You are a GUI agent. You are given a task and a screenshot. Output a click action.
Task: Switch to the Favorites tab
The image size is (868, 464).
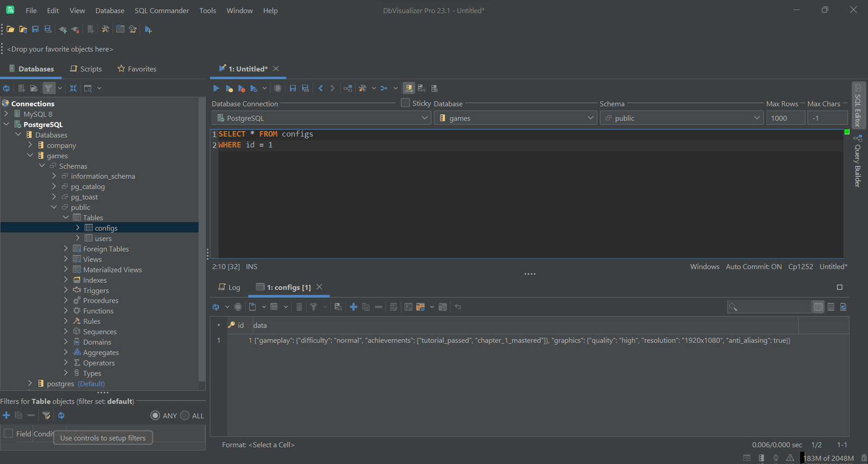[x=137, y=69]
